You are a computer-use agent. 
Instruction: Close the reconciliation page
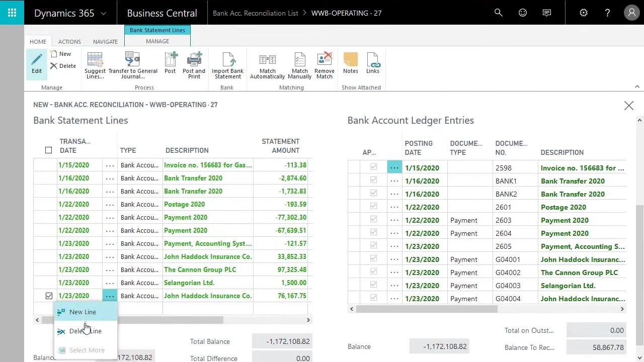click(629, 106)
